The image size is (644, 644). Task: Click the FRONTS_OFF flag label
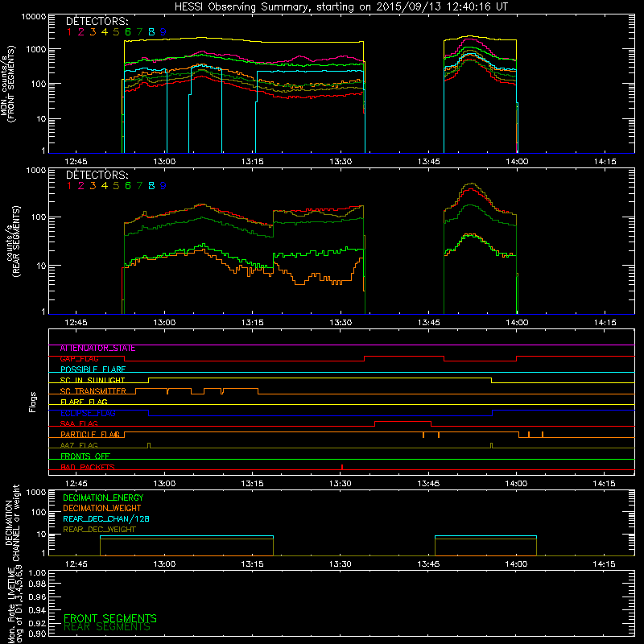point(85,456)
